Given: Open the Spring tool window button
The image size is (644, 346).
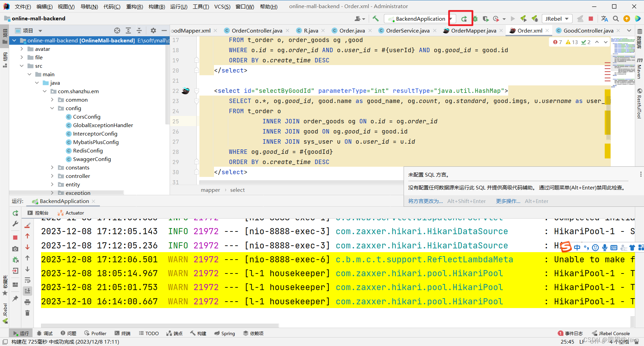Looking at the screenshot, I should point(224,333).
